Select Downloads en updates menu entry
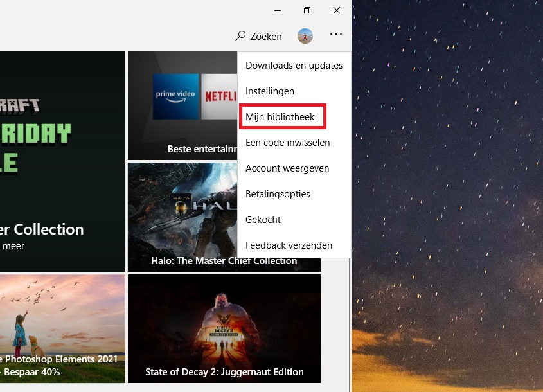Image resolution: width=543 pixels, height=392 pixels. (294, 66)
